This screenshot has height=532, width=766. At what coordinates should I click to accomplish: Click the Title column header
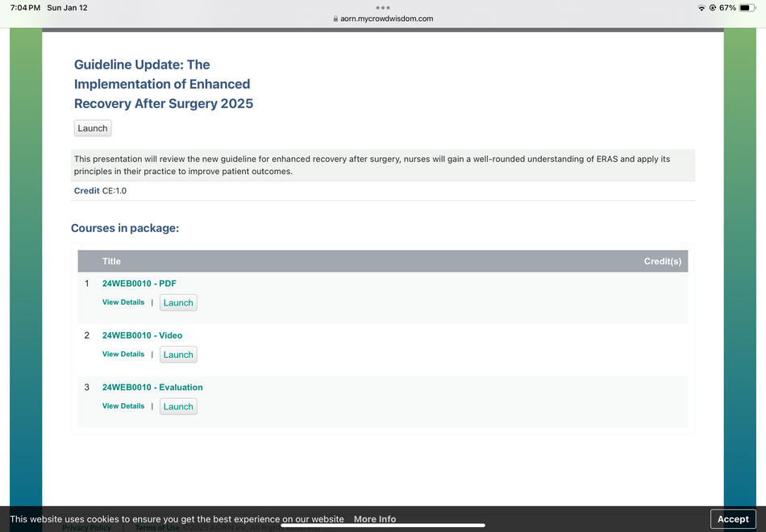coord(111,261)
